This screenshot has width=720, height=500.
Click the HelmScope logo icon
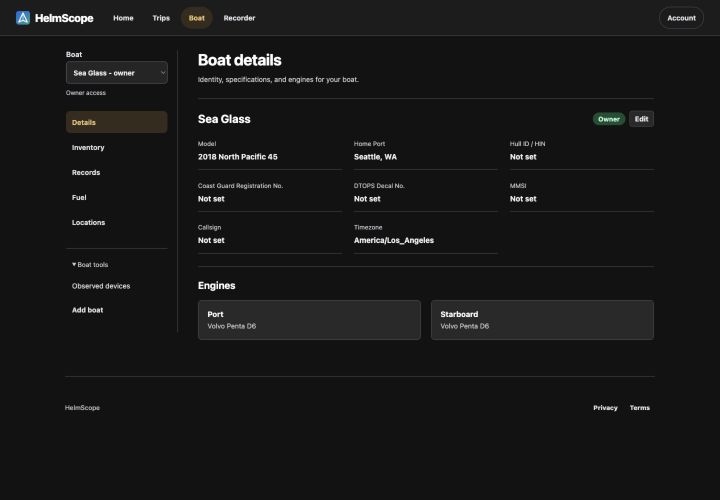pyautogui.click(x=23, y=18)
